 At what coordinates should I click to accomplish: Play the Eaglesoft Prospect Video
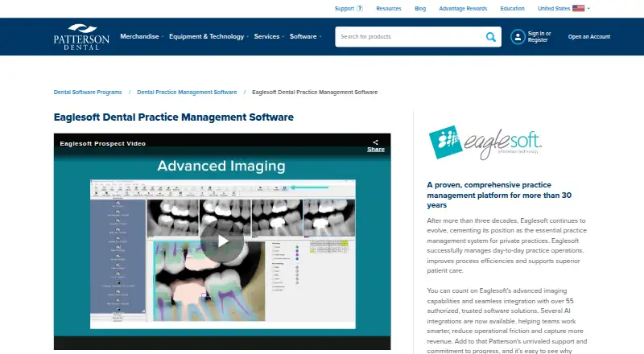click(x=222, y=241)
